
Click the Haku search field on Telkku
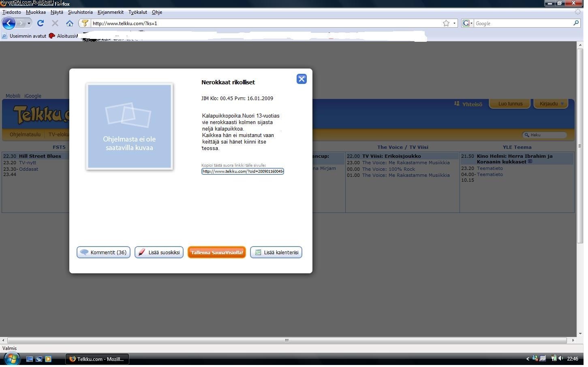pos(545,135)
